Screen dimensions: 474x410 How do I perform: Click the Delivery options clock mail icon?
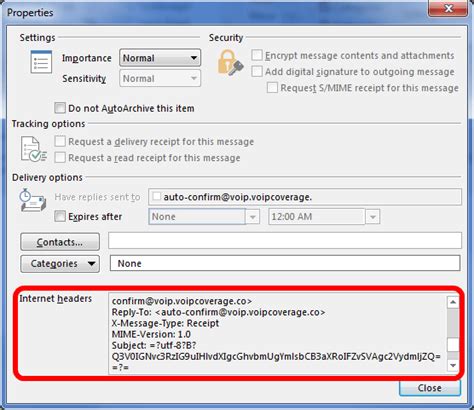[x=32, y=200]
